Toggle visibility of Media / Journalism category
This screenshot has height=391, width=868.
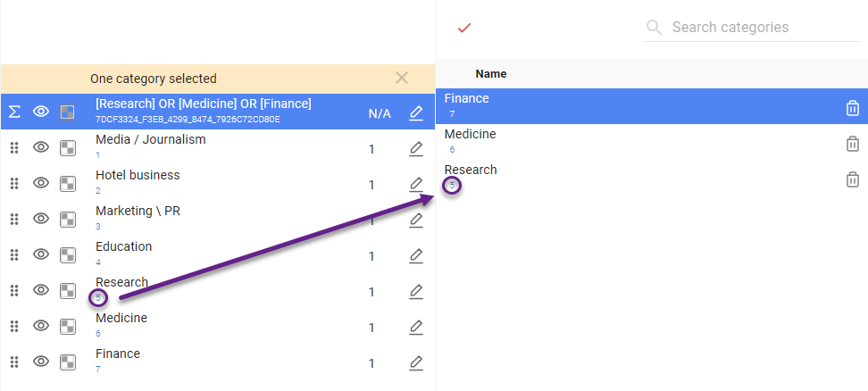pyautogui.click(x=41, y=147)
